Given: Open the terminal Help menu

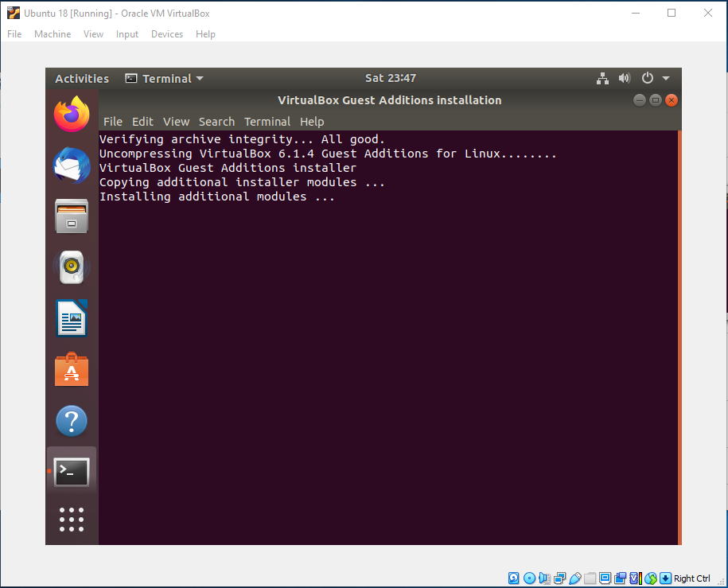Looking at the screenshot, I should [x=312, y=122].
